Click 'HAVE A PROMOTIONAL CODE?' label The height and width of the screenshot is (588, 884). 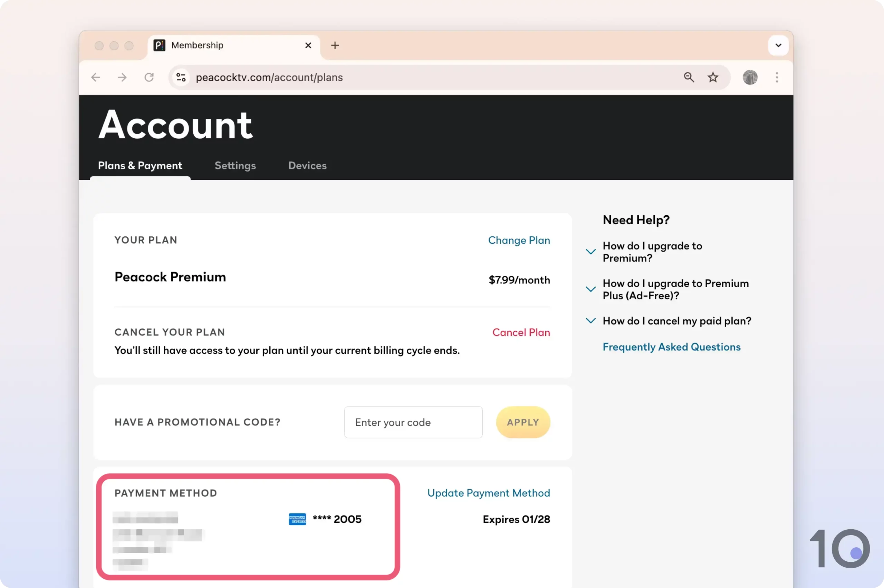point(198,422)
